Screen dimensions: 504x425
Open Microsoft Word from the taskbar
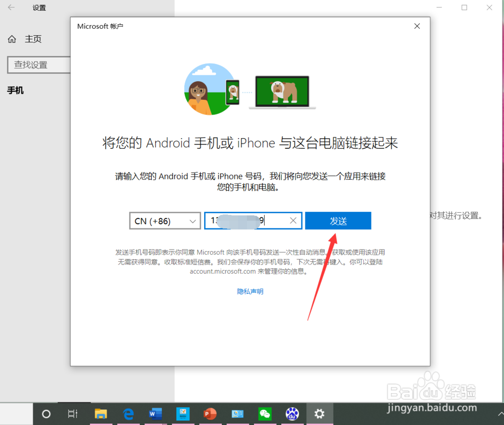pos(155,413)
